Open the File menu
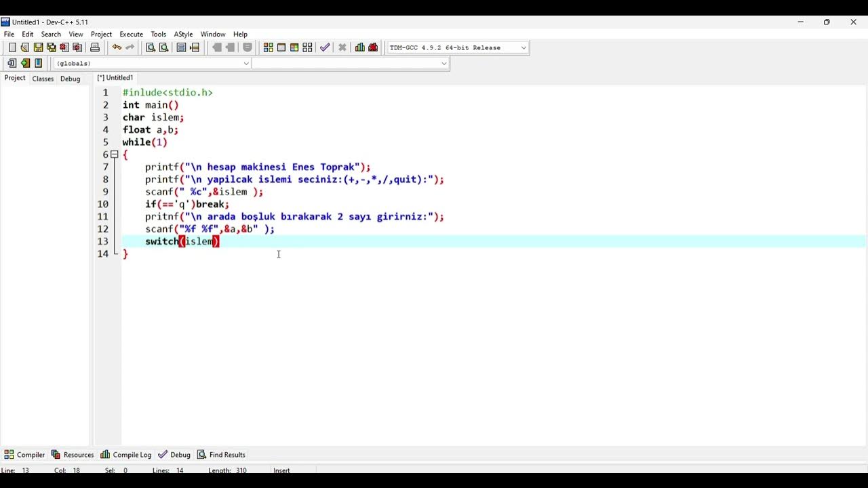This screenshot has height=488, width=868. pos(9,34)
